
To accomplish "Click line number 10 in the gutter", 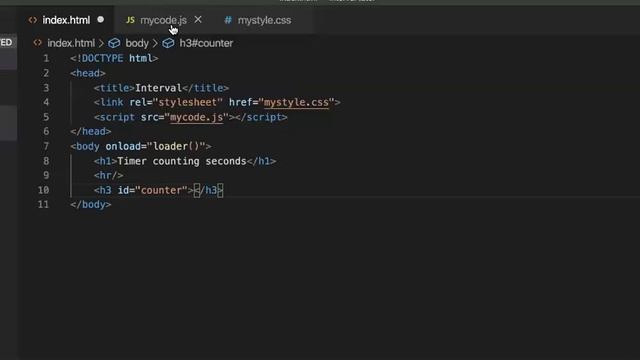I will [x=43, y=190].
